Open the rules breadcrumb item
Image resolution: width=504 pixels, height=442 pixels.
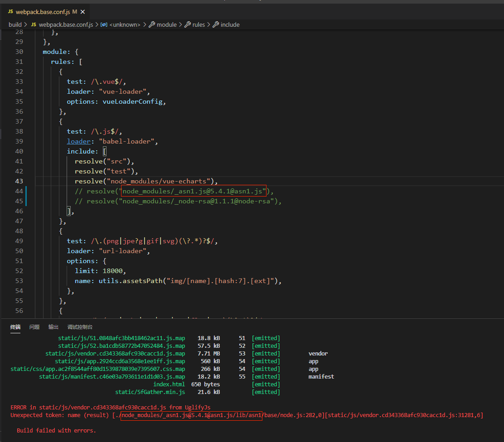coord(199,25)
